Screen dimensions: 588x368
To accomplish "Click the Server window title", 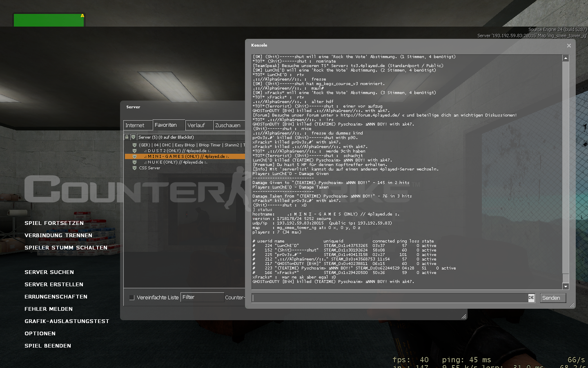I will (133, 107).
